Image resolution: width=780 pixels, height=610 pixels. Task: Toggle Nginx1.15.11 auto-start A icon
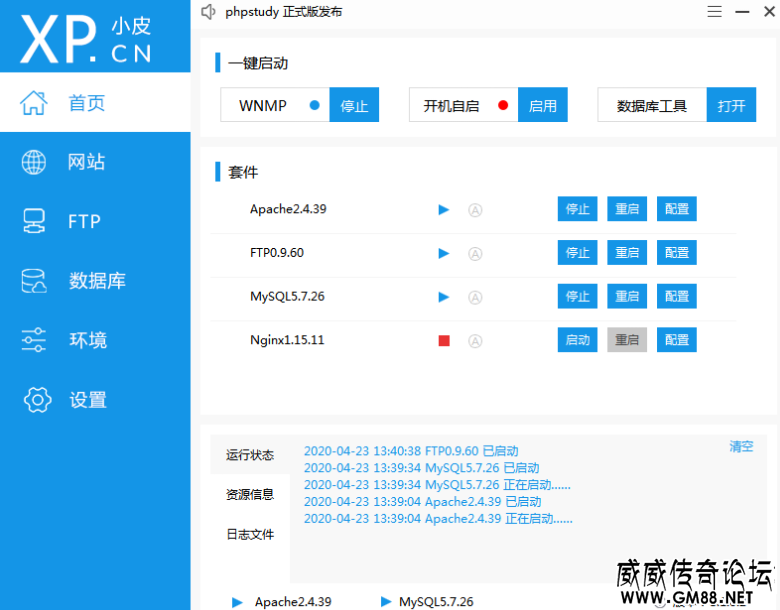click(475, 341)
